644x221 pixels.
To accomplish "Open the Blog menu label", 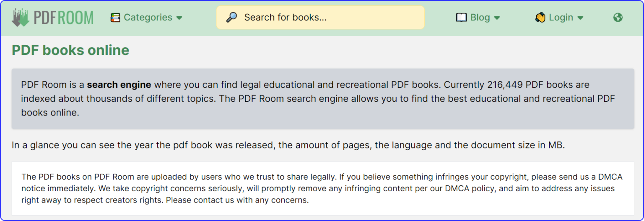I will [x=480, y=18].
